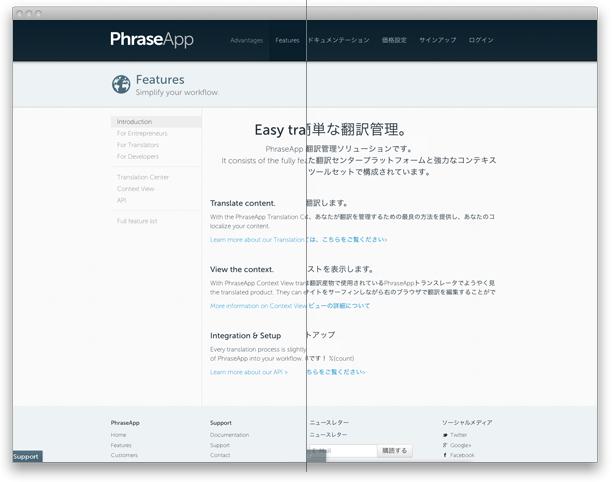Screen dimensions: 612x482
Task: Click the 購読する subscribe button
Action: 395,451
